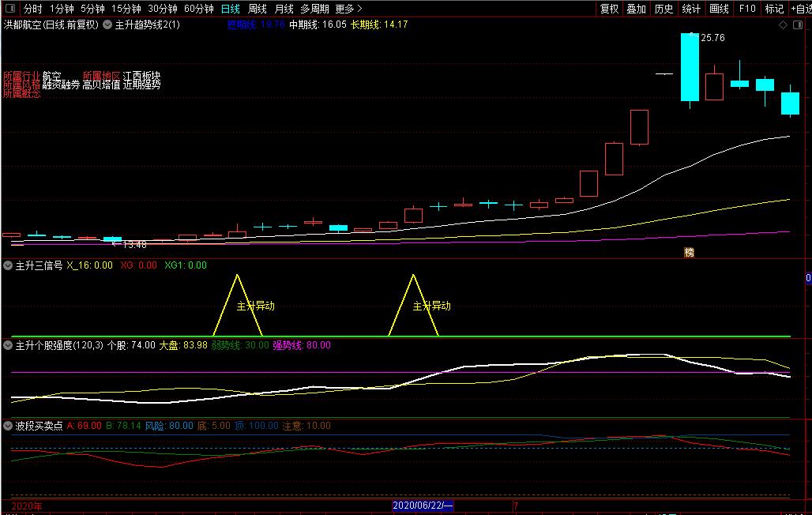The image size is (812, 515).
Task: Click the 大盘: 83.98 value
Action: (x=182, y=345)
